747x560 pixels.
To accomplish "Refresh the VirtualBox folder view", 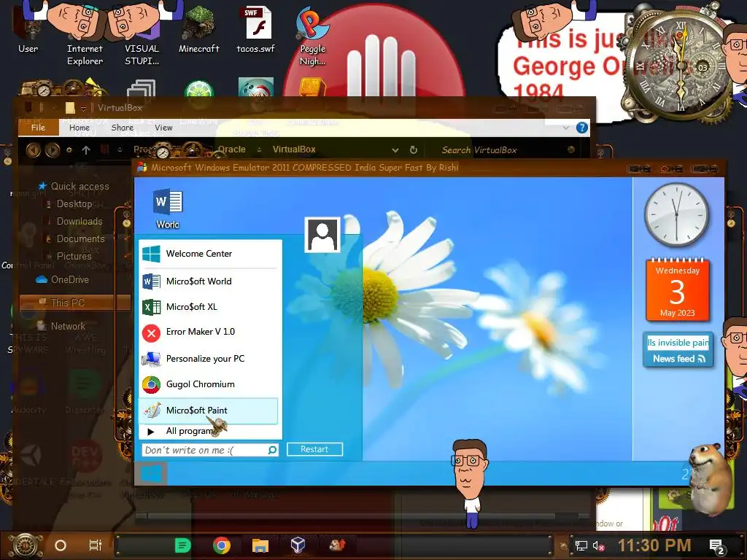I will (414, 150).
